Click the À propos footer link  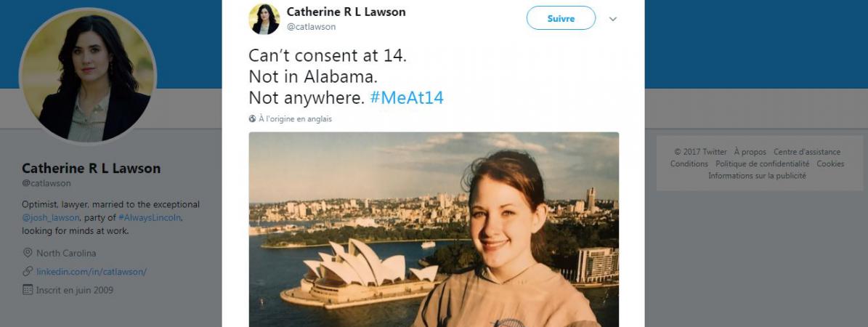[x=750, y=152]
